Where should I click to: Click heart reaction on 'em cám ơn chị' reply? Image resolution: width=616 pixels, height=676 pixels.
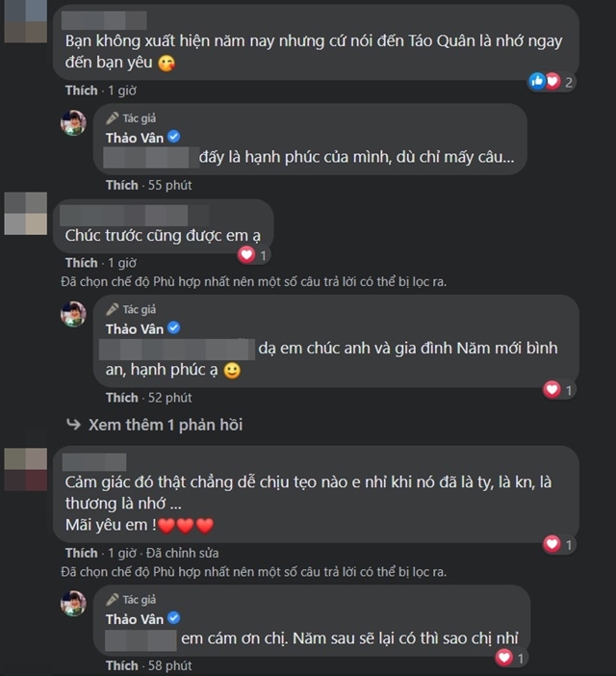point(504,658)
